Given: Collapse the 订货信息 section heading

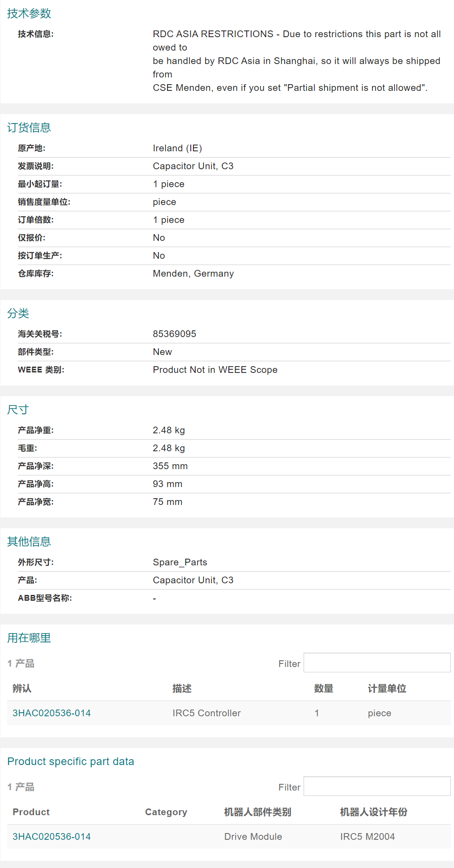Looking at the screenshot, I should coord(29,128).
